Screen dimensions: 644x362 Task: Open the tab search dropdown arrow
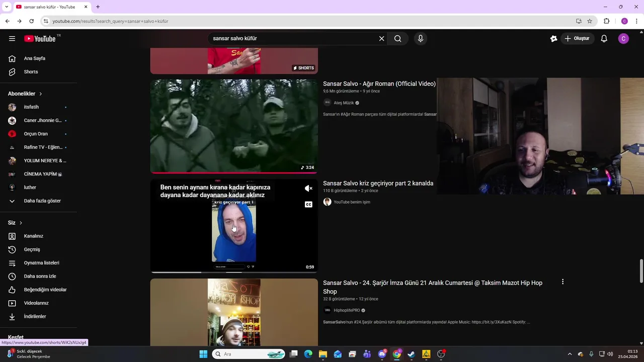[7, 7]
